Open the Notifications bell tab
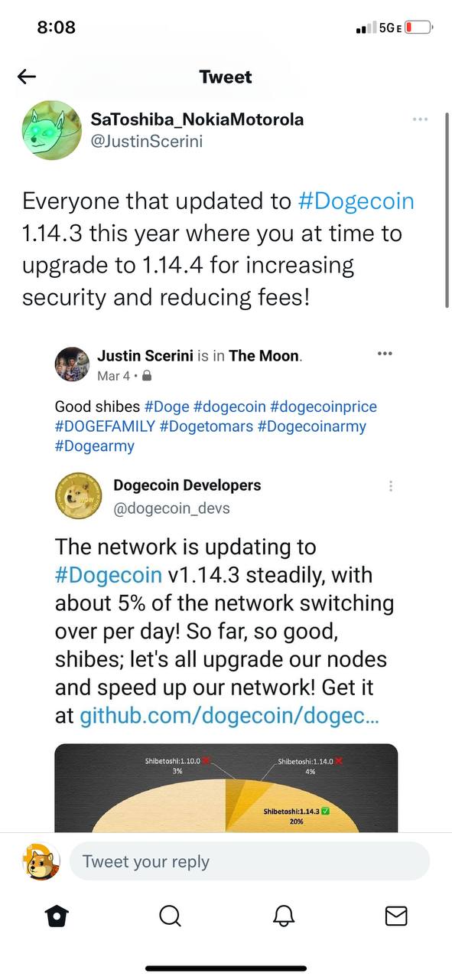The height and width of the screenshot is (980, 452). (x=284, y=916)
